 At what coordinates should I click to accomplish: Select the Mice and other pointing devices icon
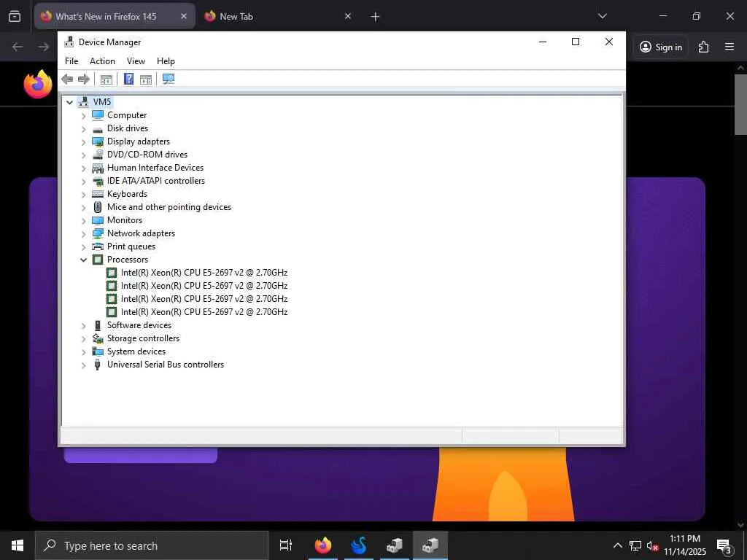(98, 207)
